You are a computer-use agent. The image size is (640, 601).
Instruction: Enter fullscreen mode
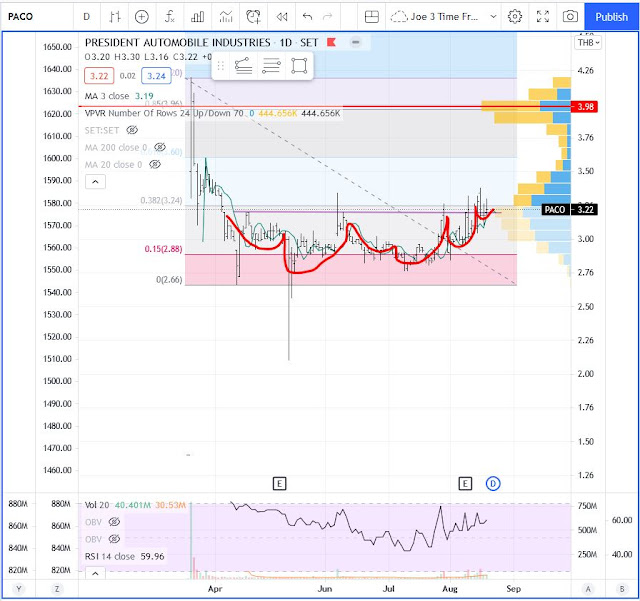[x=542, y=17]
